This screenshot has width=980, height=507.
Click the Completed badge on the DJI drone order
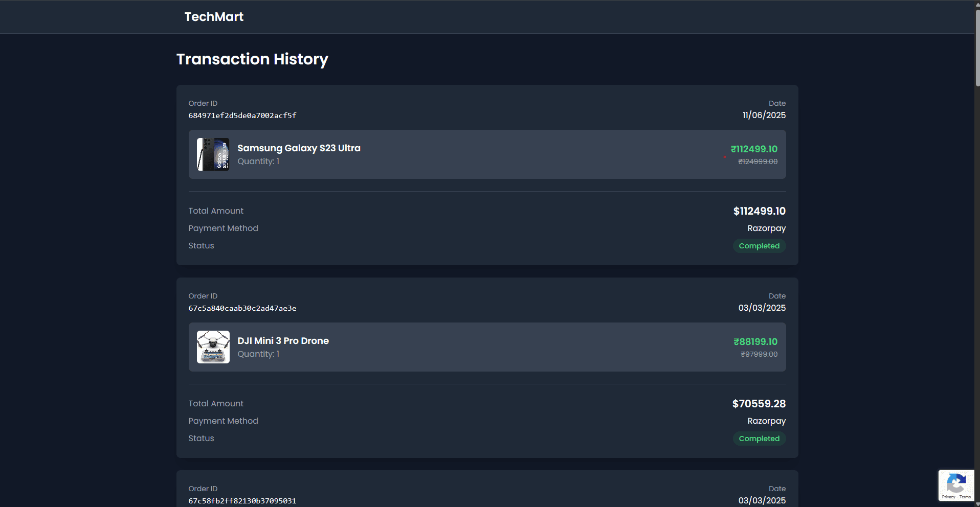(759, 439)
